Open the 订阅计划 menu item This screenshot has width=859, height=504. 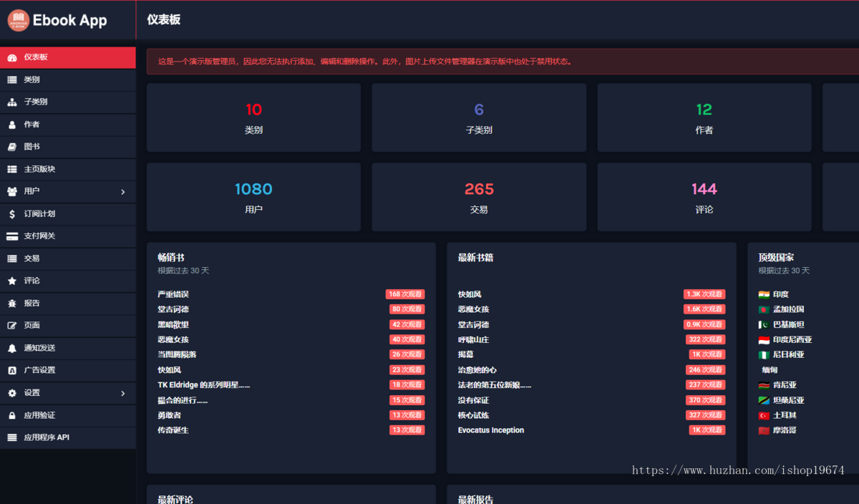[x=68, y=213]
